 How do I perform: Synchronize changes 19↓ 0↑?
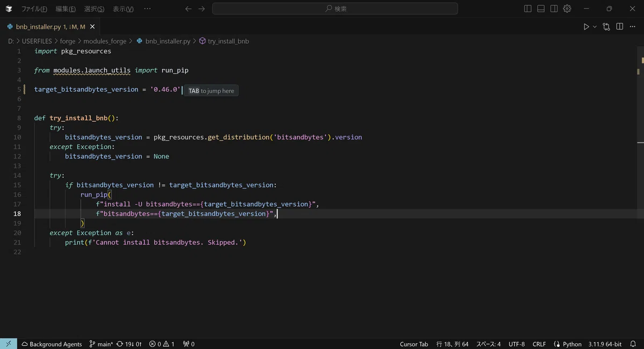129,344
